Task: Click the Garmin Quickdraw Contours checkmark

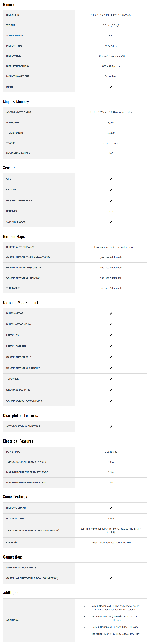Action: [x=111, y=401]
